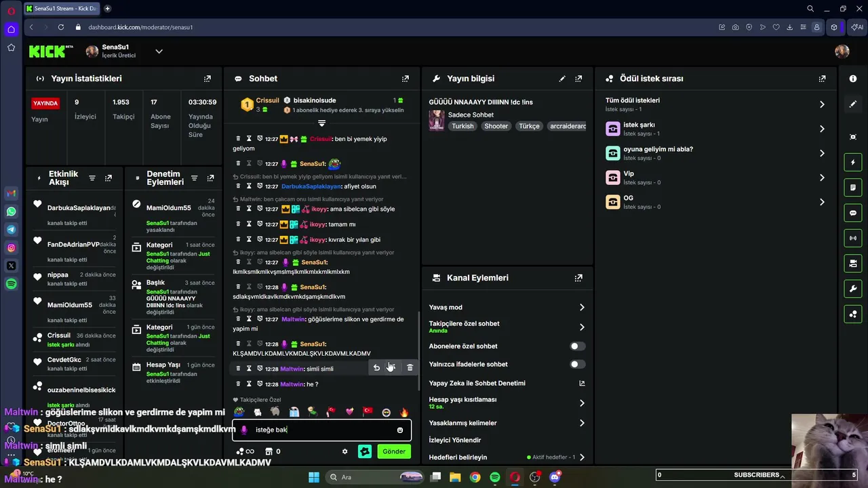Open the profile avatar menu top right

coord(842,52)
